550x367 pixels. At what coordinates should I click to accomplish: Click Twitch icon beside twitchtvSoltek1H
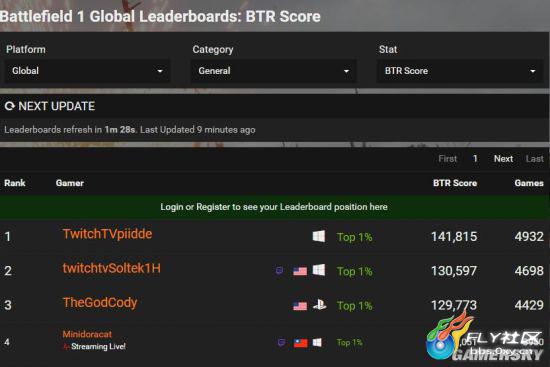click(x=279, y=271)
